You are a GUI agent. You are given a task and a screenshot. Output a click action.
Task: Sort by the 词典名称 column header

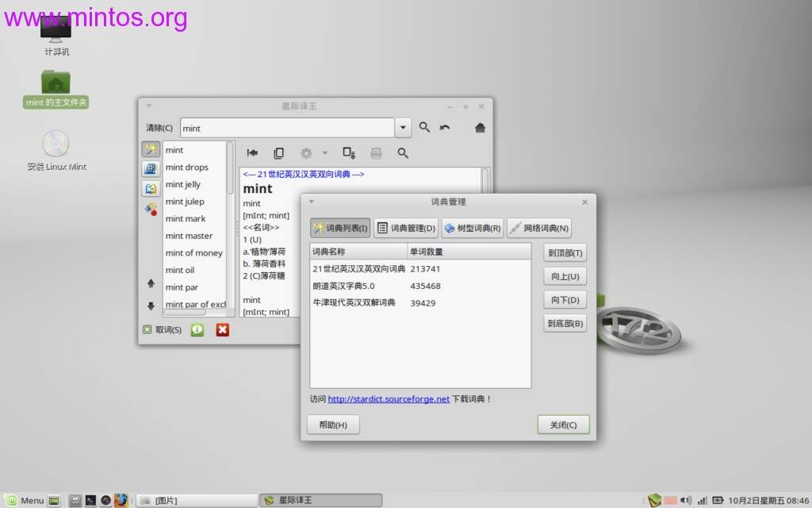coord(358,252)
